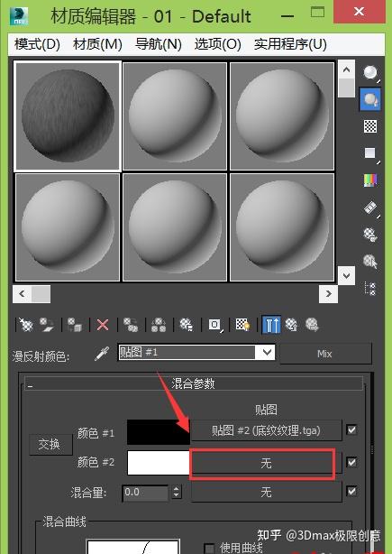Open the 导航(N) menu

click(159, 44)
